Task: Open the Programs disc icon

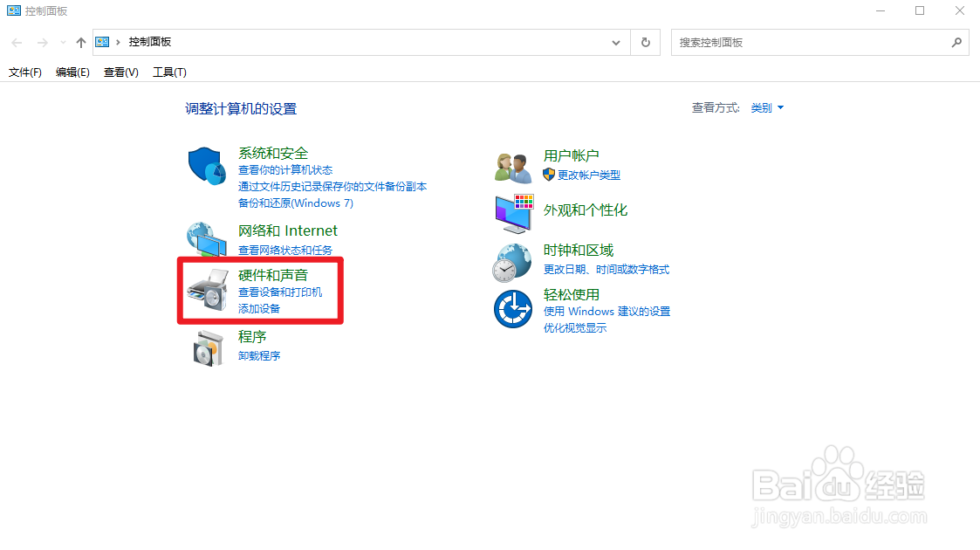Action: 208,348
